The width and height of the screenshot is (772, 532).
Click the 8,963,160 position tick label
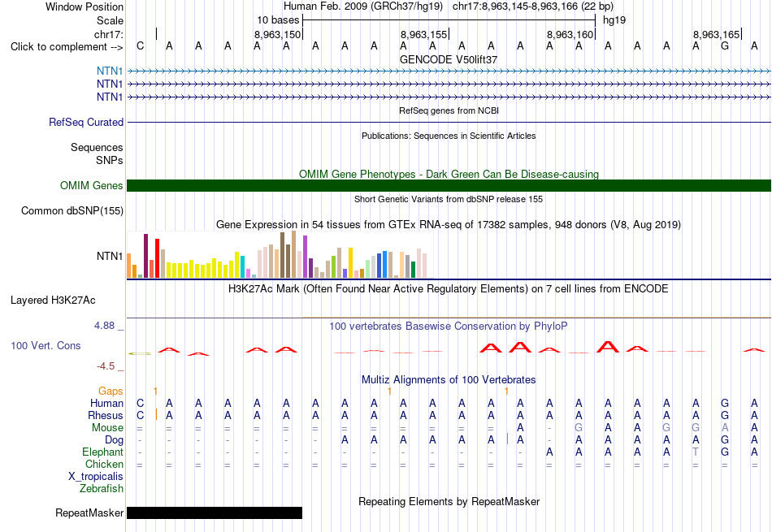(x=570, y=34)
